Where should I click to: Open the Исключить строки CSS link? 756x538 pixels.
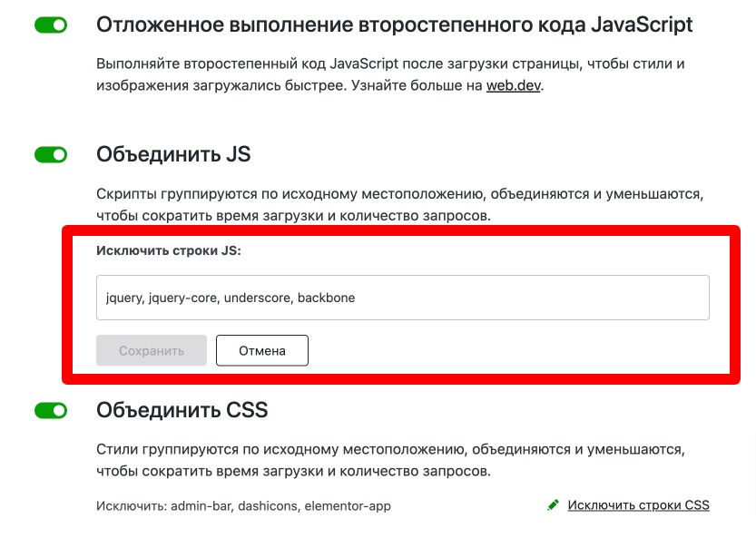638,505
